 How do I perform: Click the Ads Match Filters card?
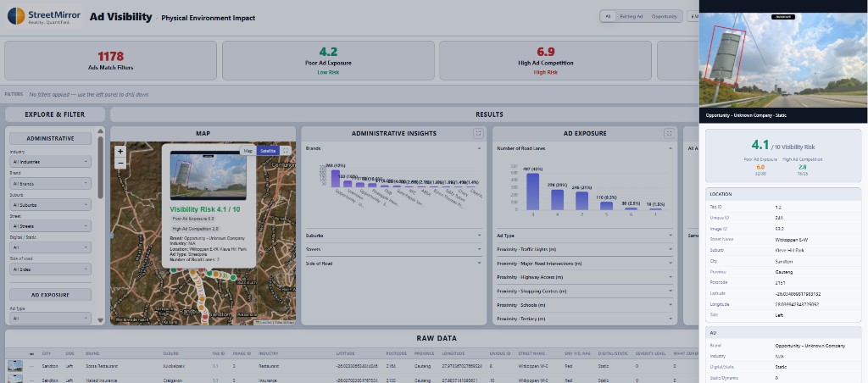110,61
